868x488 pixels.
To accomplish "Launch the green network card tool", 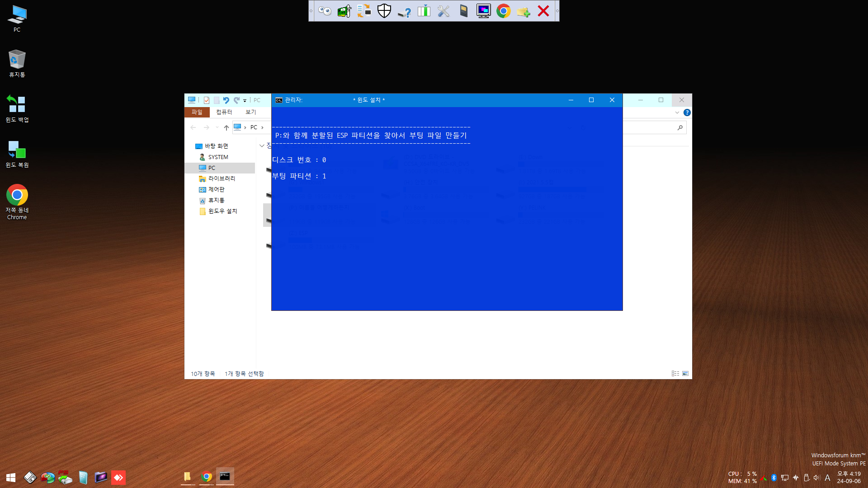I will click(344, 11).
